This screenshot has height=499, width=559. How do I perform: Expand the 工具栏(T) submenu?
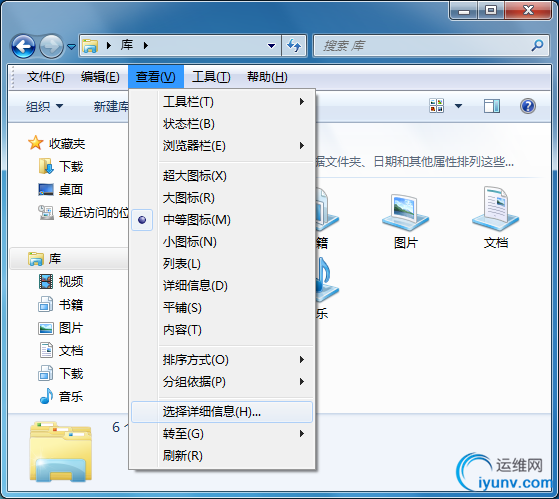[222, 102]
